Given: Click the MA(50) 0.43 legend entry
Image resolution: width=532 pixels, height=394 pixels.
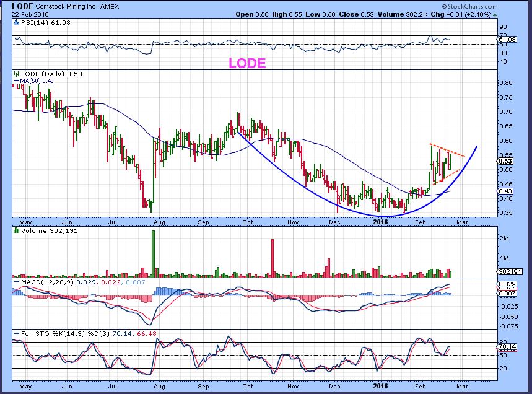Looking at the screenshot, I should click(33, 81).
